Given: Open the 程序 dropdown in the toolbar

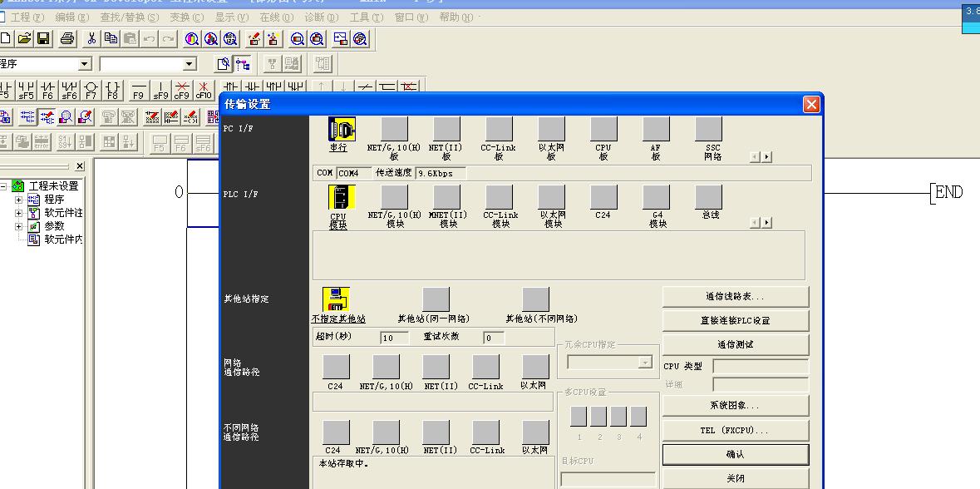Looking at the screenshot, I should point(85,64).
